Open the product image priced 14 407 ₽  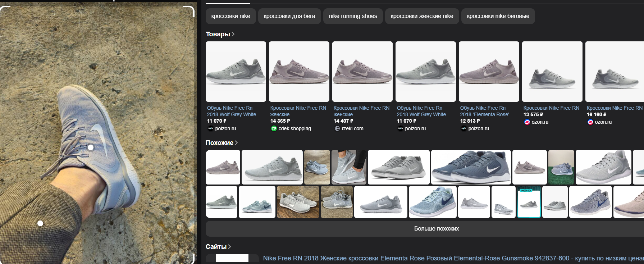pos(362,72)
